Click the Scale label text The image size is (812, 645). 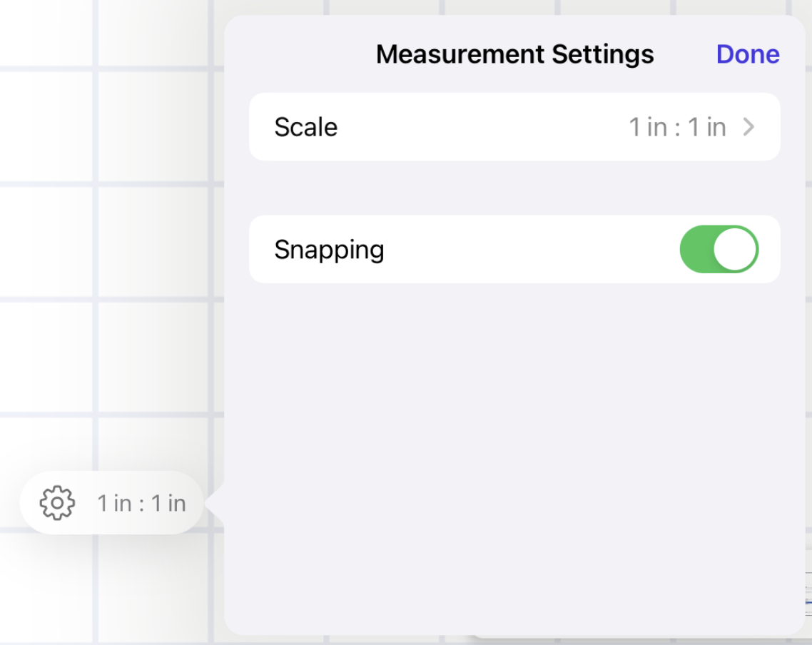point(305,127)
